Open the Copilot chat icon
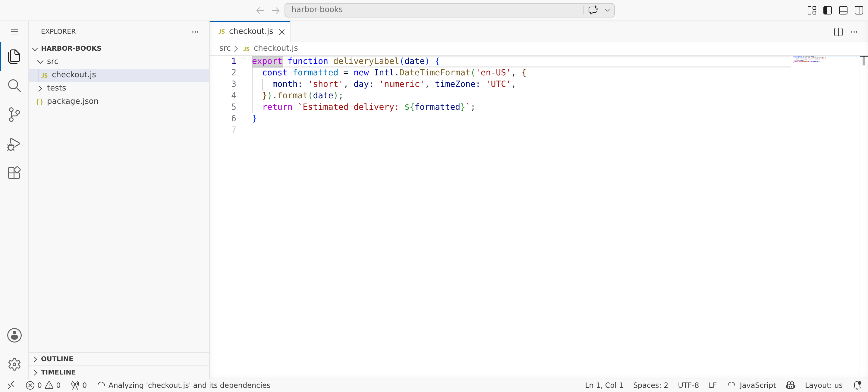This screenshot has width=868, height=392. point(593,10)
